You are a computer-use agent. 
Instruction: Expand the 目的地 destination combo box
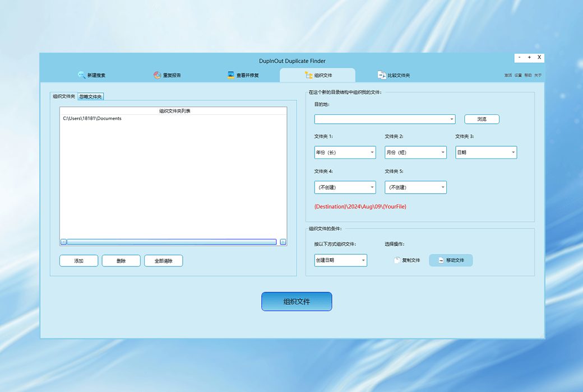click(385, 119)
